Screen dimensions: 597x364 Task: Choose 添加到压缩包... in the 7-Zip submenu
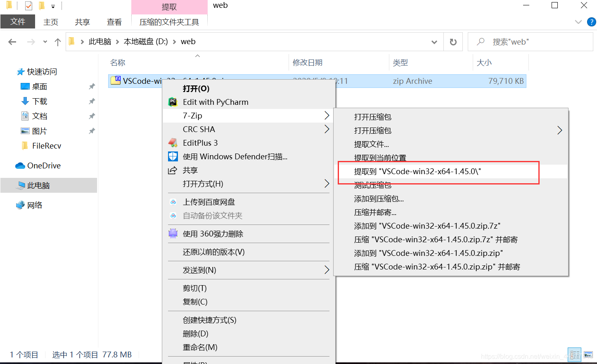pyautogui.click(x=451, y=199)
